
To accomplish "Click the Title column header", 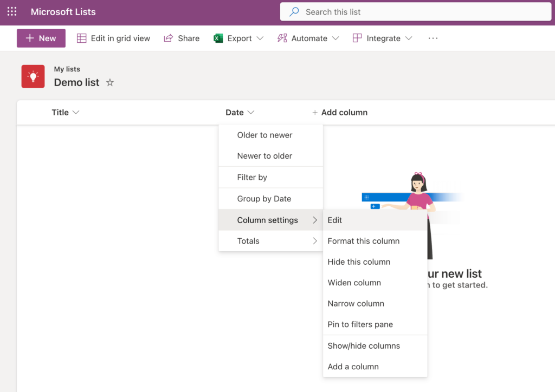I will [x=60, y=113].
